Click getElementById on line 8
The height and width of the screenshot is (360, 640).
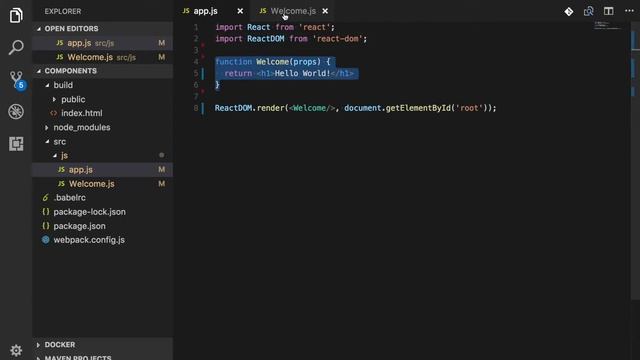click(418, 108)
